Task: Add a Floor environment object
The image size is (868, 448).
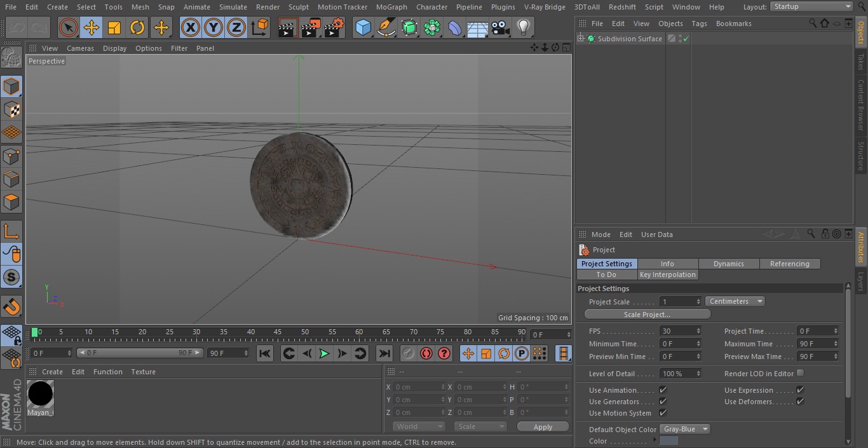Action: [478, 28]
